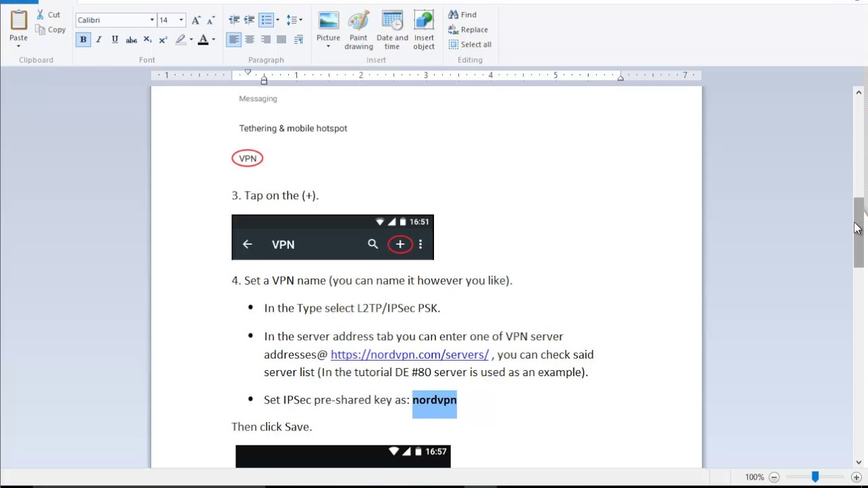Toggle underline formatting
The image size is (868, 488).
(x=115, y=40)
